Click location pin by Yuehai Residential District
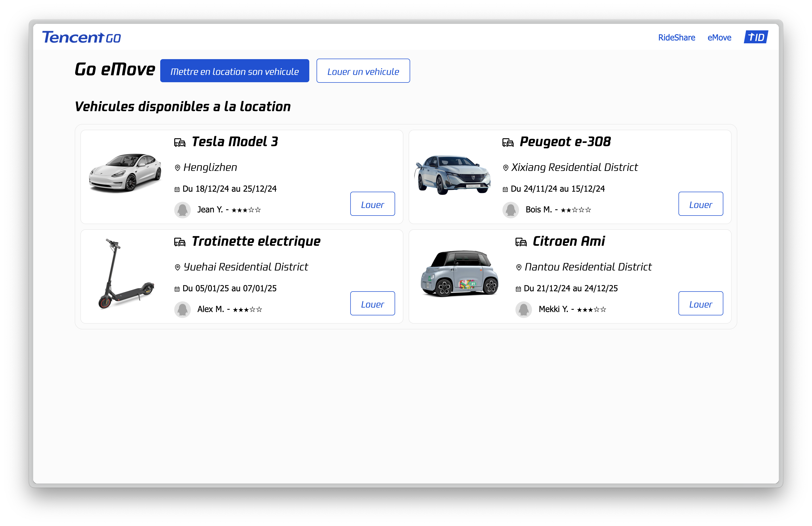Image resolution: width=812 pixels, height=526 pixels. point(177,267)
